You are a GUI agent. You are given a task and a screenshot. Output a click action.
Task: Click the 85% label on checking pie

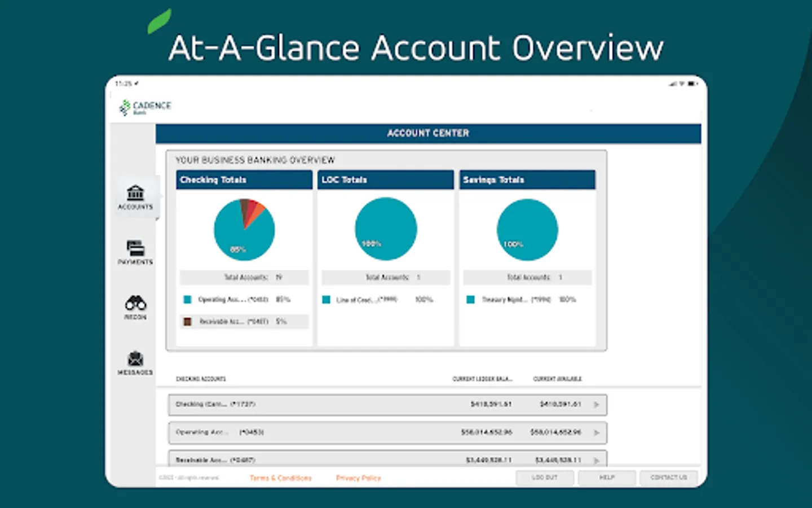pyautogui.click(x=237, y=249)
